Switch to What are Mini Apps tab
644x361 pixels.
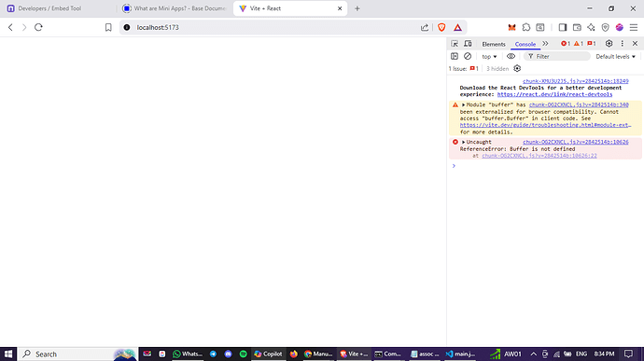coord(175,8)
